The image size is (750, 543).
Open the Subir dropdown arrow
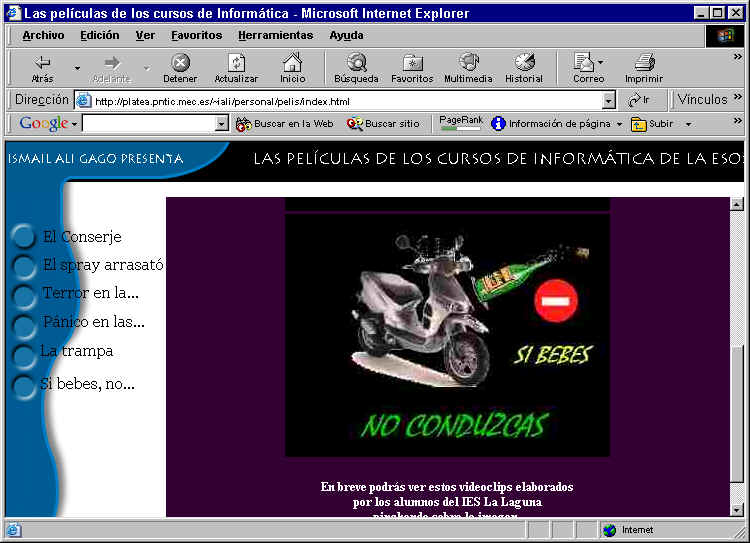tap(688, 124)
